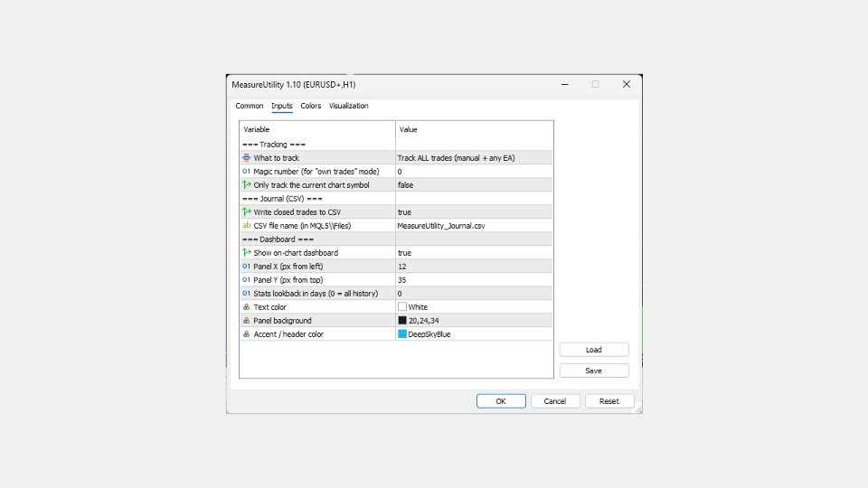Click the color icon beside Accent / header color
Image resolution: width=868 pixels, height=488 pixels.
pyautogui.click(x=246, y=333)
